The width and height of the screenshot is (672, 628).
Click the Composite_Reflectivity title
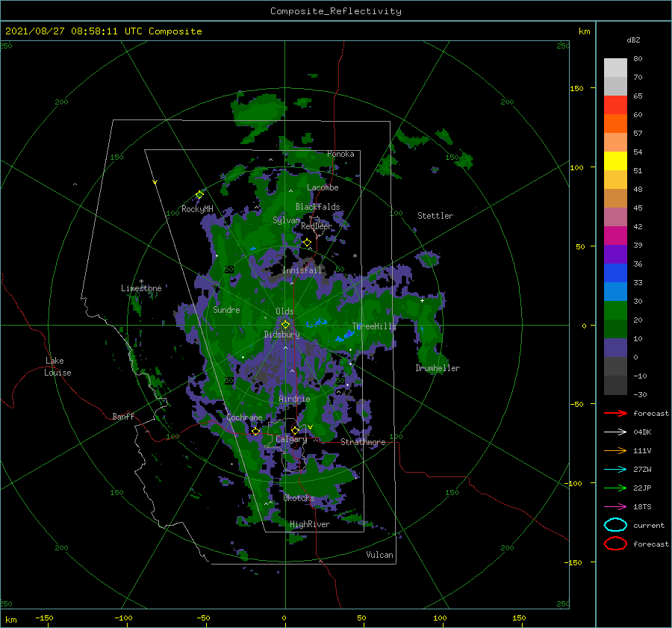(x=336, y=11)
